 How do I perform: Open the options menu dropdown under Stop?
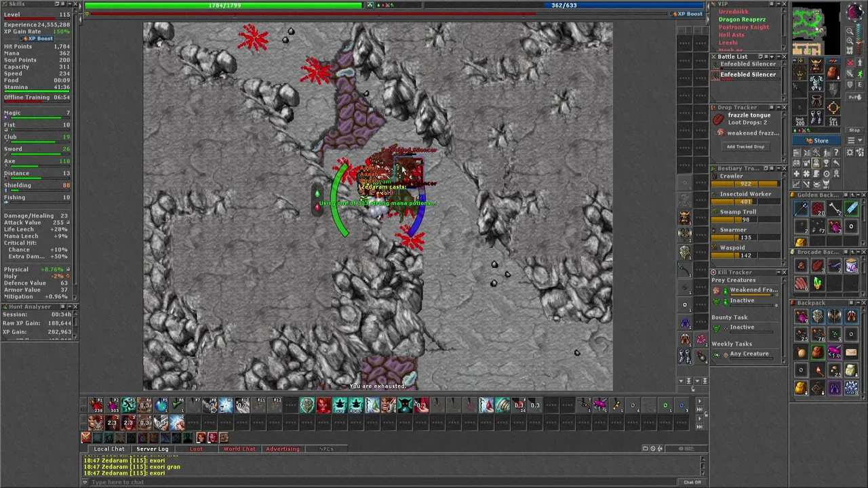854,140
